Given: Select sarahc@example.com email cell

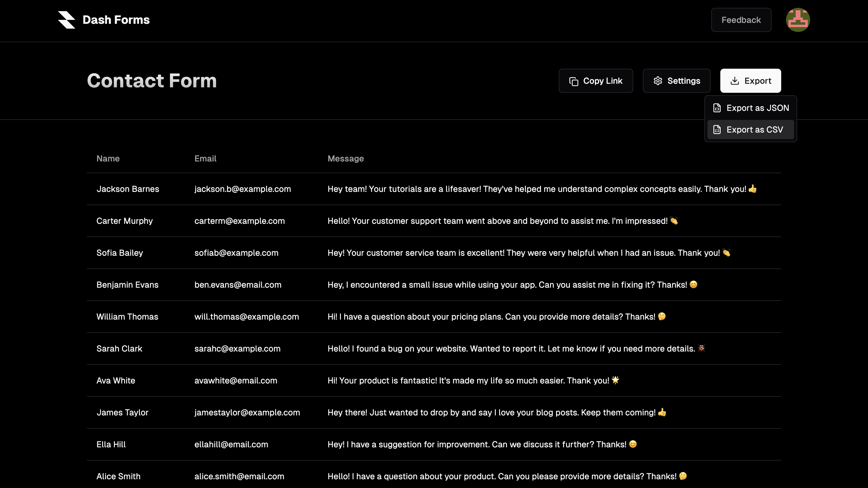Looking at the screenshot, I should [237, 349].
